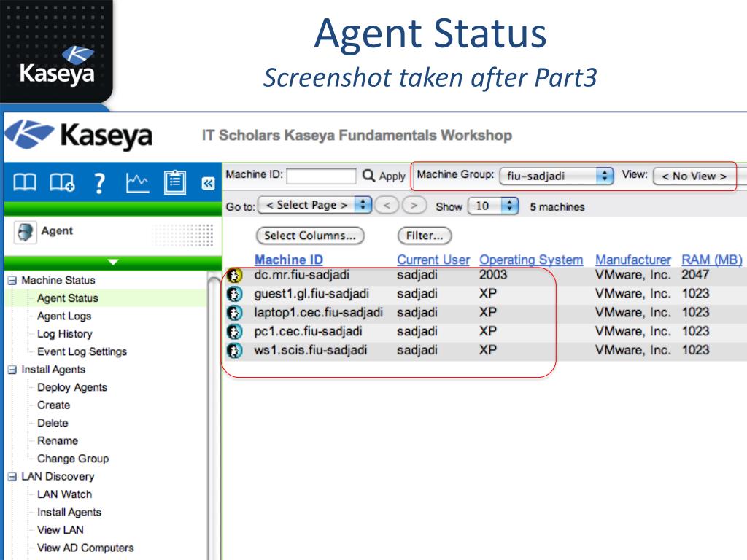Screen dimensions: 747x560
Task: Click into the Machine ID input field
Action: coord(321,176)
